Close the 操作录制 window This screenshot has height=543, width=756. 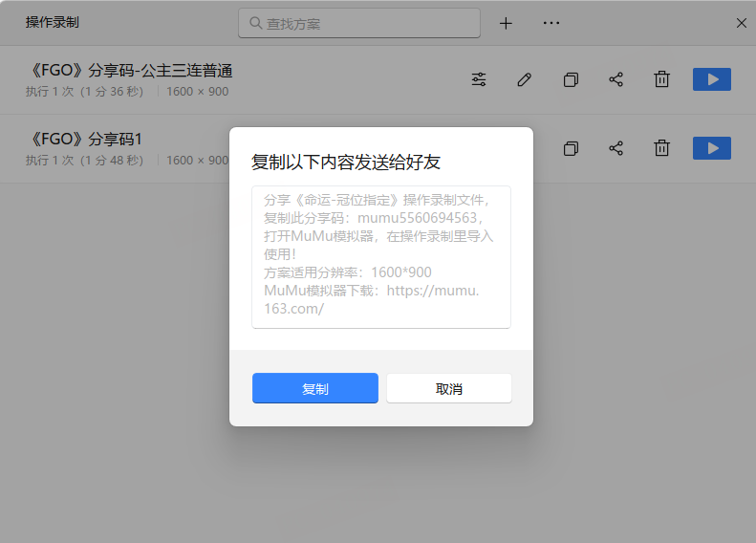[741, 23]
